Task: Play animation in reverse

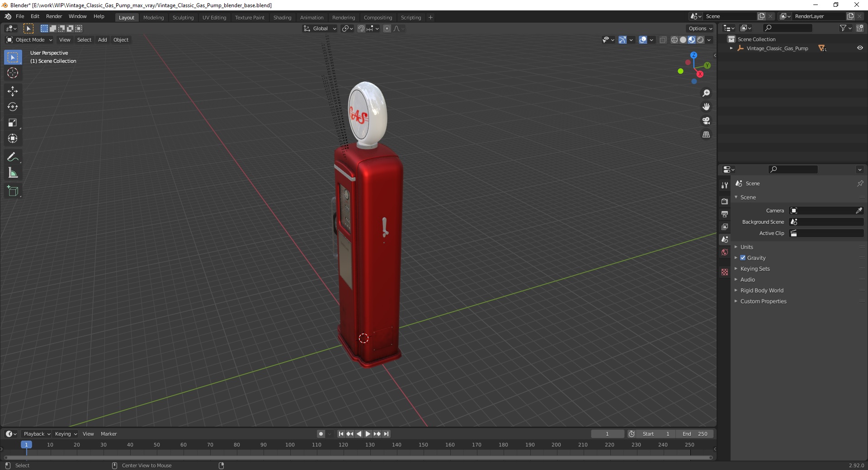Action: coord(359,434)
